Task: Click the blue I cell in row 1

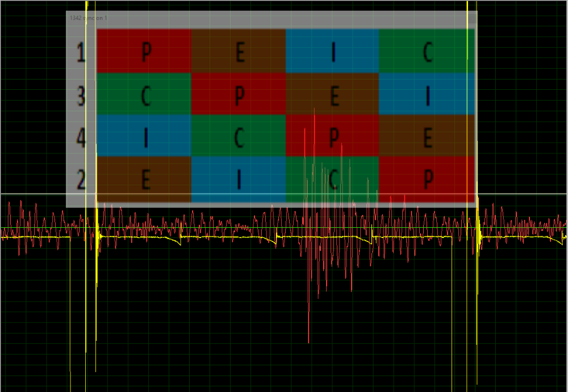Action: tap(332, 52)
